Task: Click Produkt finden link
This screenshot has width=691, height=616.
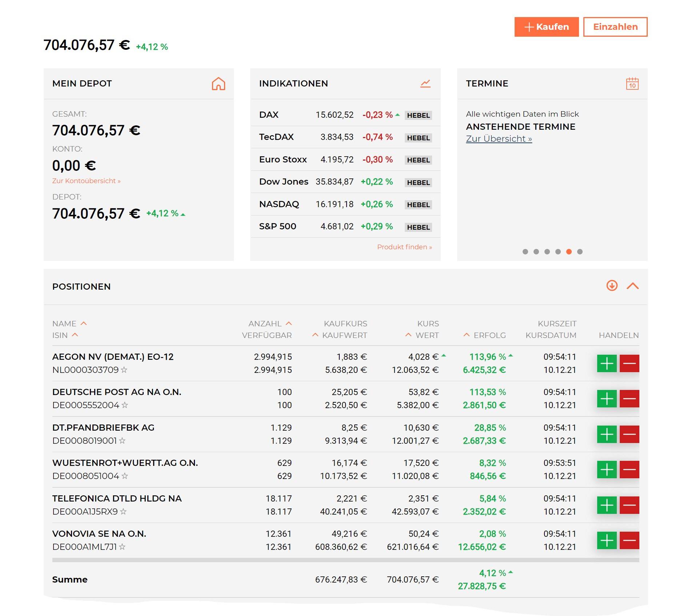Action: coord(404,247)
